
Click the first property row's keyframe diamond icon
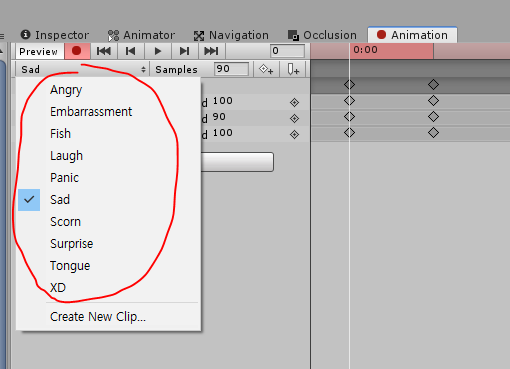point(294,102)
